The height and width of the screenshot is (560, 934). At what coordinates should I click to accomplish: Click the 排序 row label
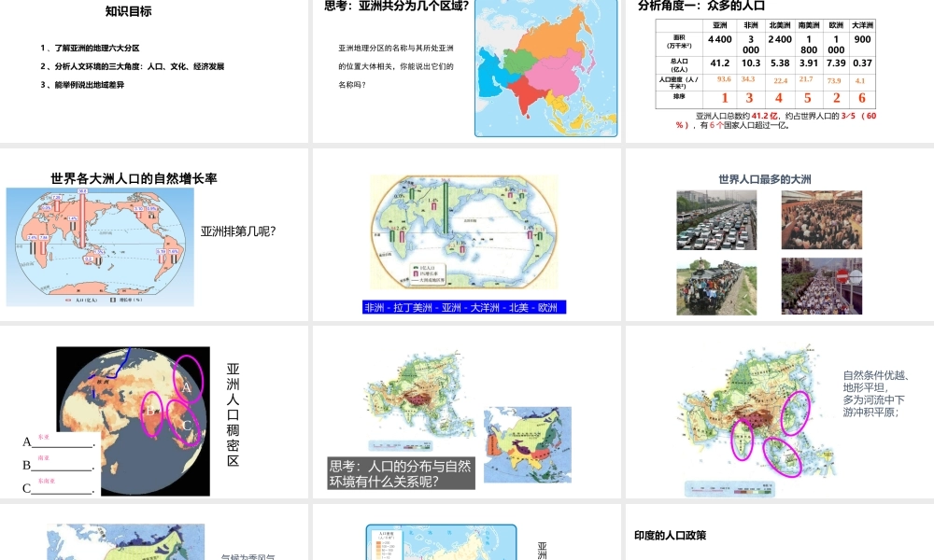click(680, 96)
